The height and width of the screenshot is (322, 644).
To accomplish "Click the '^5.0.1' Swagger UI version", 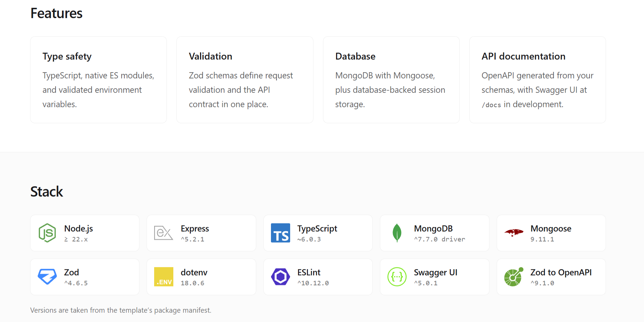I will (426, 283).
